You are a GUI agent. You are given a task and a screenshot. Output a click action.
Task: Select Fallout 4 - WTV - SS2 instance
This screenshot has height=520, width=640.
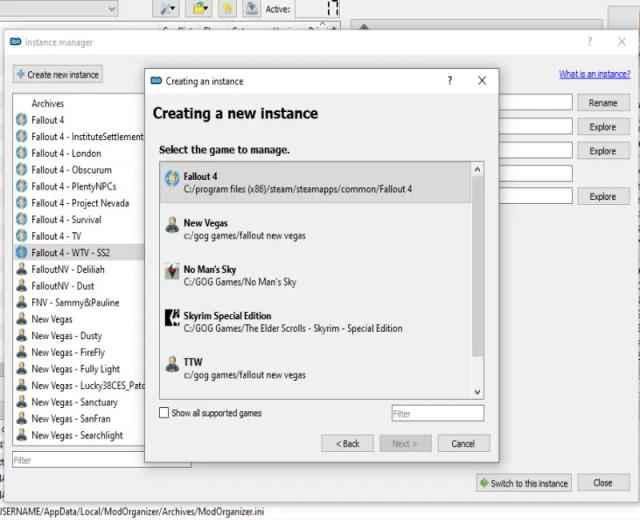pyautogui.click(x=80, y=253)
